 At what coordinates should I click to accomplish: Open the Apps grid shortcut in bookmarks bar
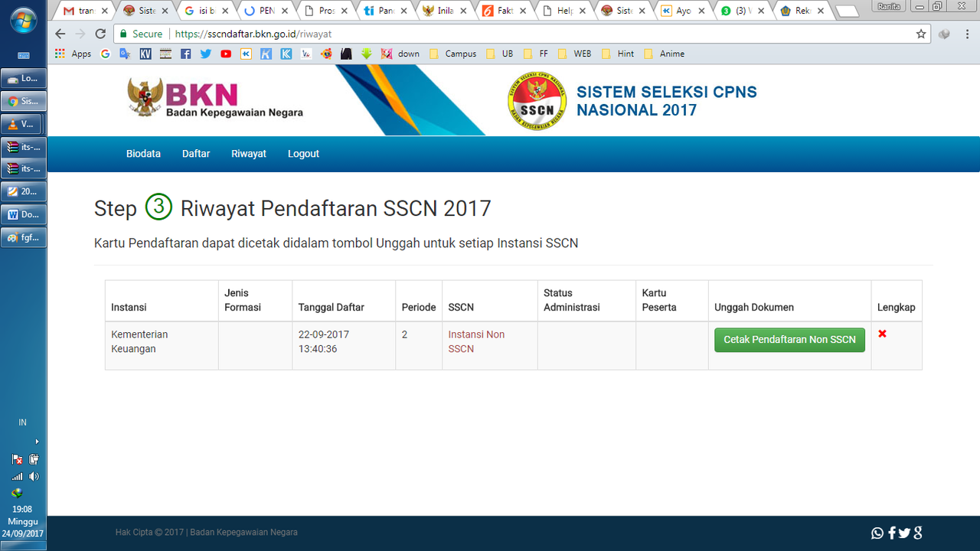coord(73,54)
